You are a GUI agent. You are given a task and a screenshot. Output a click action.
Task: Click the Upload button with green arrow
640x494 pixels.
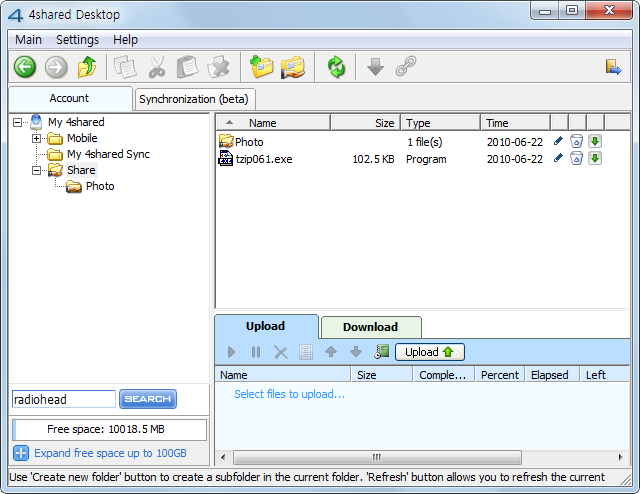coord(429,352)
